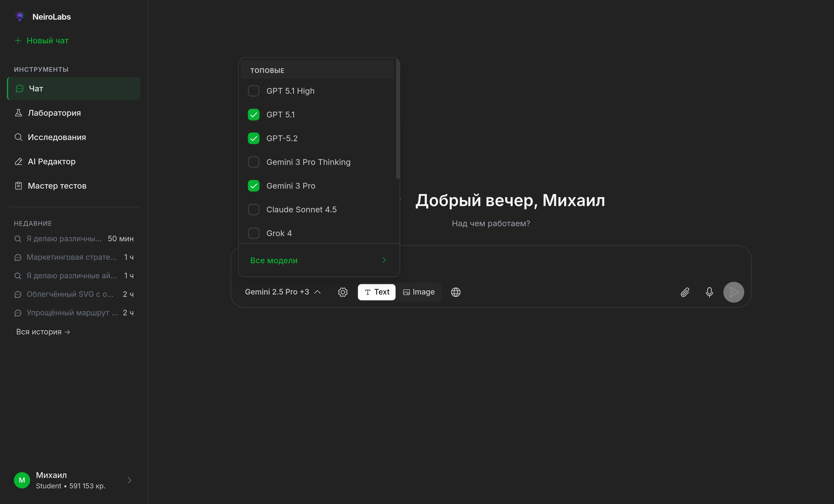Open Лаборатория from the sidebar
This screenshot has width=834, height=504.
(54, 113)
